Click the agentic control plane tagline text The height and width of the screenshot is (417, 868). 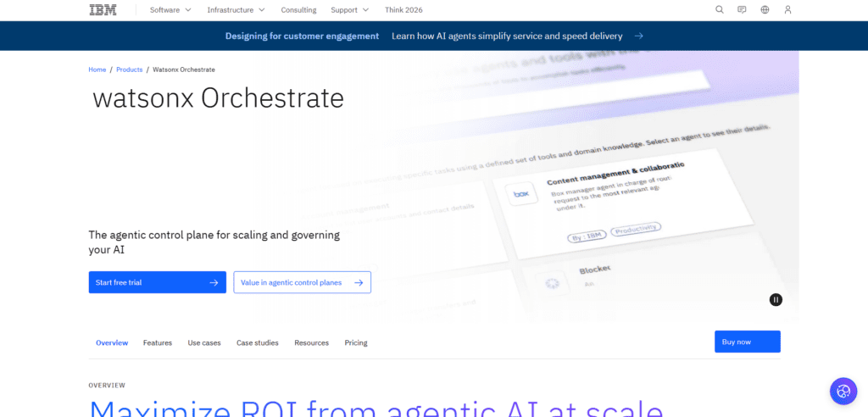214,242
